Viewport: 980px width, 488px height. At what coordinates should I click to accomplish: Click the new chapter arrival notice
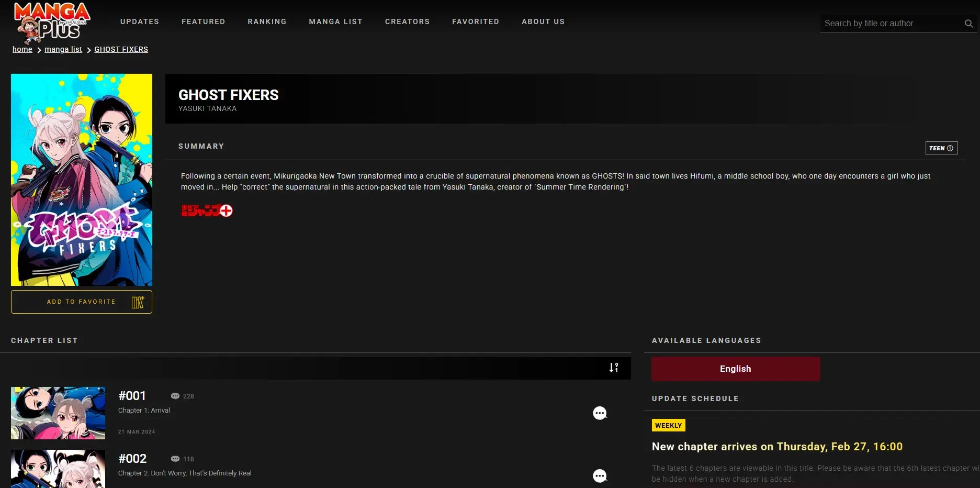pos(777,447)
